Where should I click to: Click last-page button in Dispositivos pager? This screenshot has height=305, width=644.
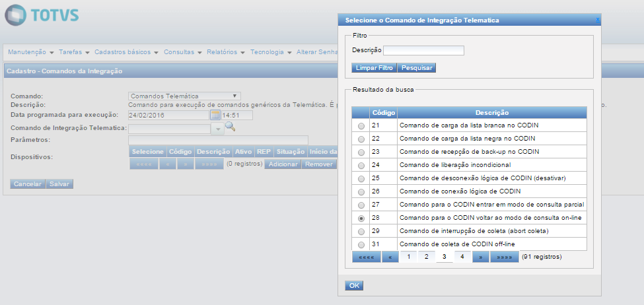point(209,164)
